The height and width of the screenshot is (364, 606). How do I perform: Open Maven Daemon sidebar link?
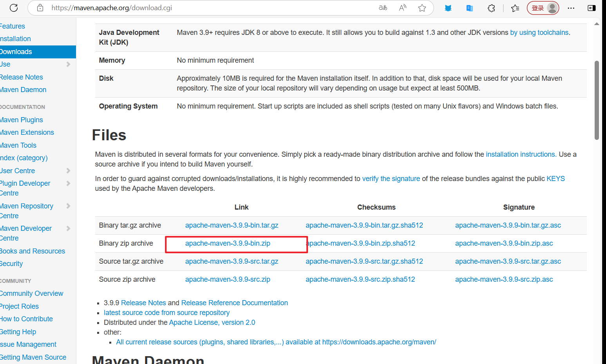23,90
